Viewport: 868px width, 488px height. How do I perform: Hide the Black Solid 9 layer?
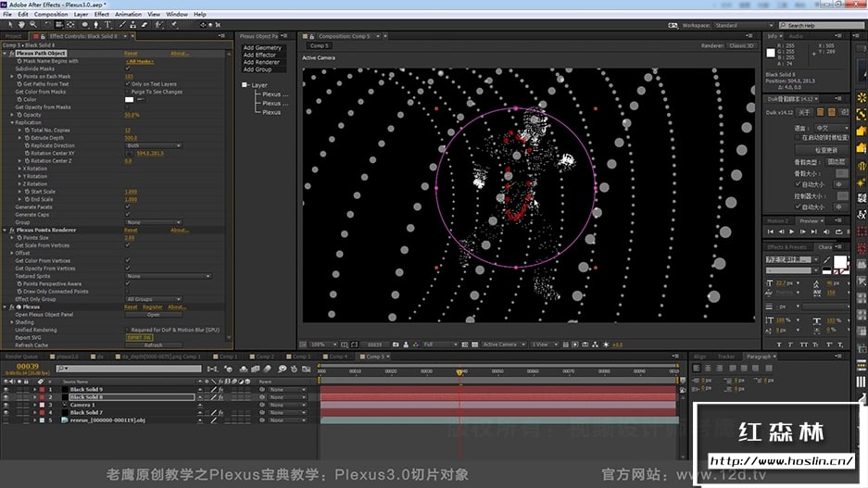point(6,390)
